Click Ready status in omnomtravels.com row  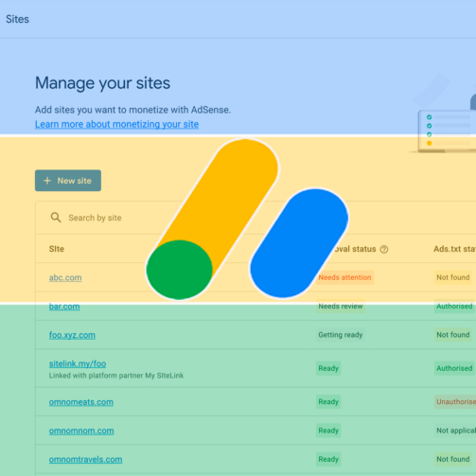328,459
